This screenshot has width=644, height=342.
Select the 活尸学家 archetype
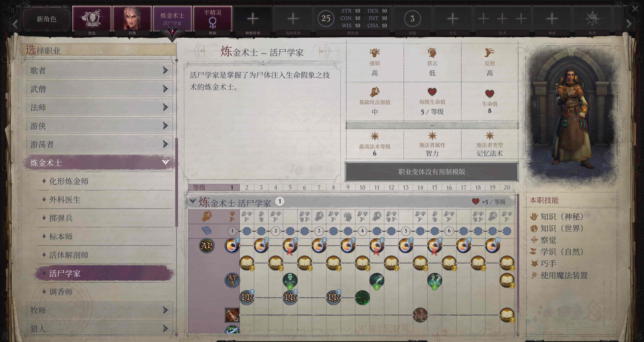(x=105, y=273)
